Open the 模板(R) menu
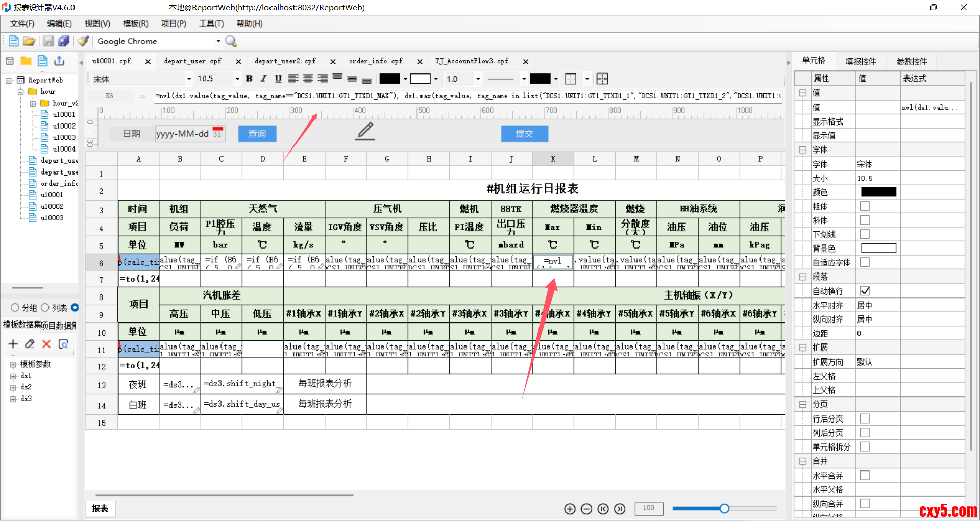 pyautogui.click(x=135, y=23)
